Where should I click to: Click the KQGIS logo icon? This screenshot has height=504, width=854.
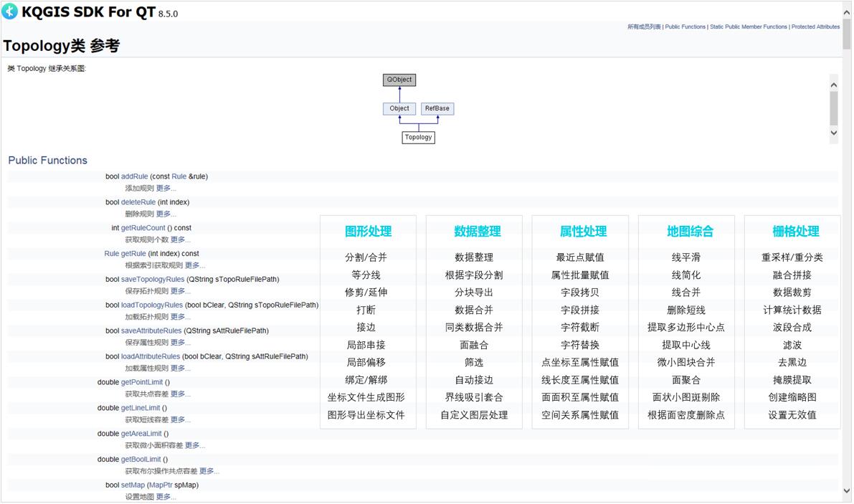[x=10, y=11]
